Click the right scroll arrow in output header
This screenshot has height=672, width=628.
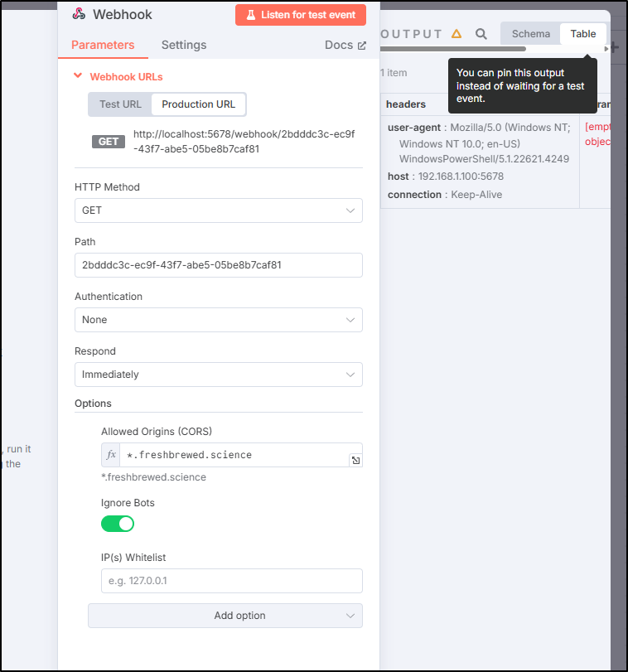click(x=606, y=49)
